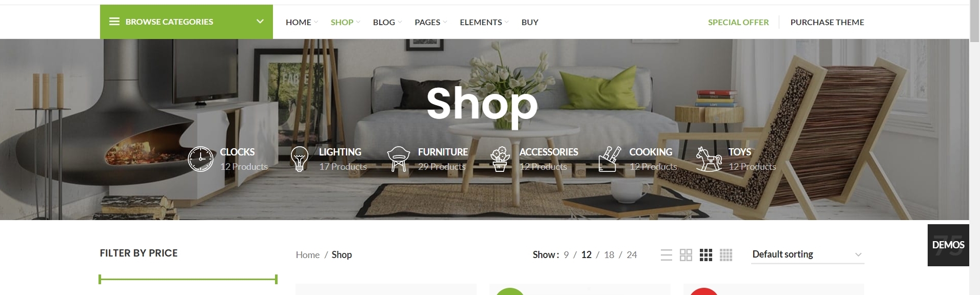Select the four-column grid view
This screenshot has width=980, height=295.
tap(726, 255)
